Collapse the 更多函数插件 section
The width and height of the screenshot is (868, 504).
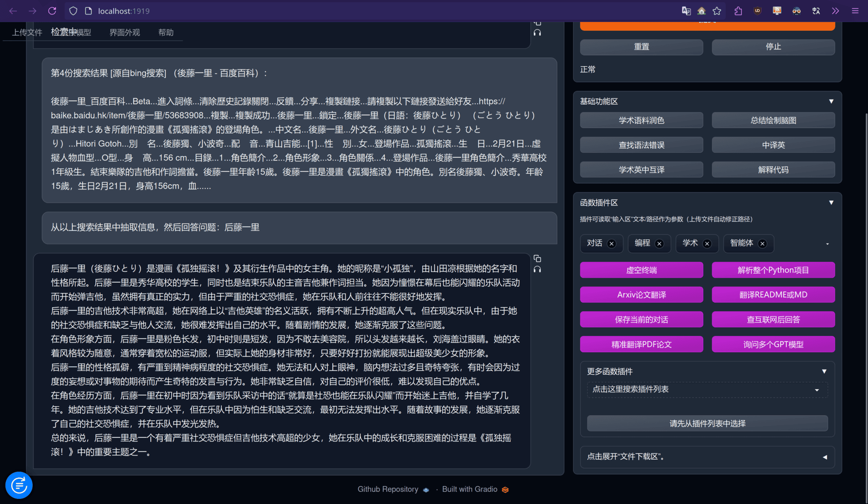click(824, 371)
